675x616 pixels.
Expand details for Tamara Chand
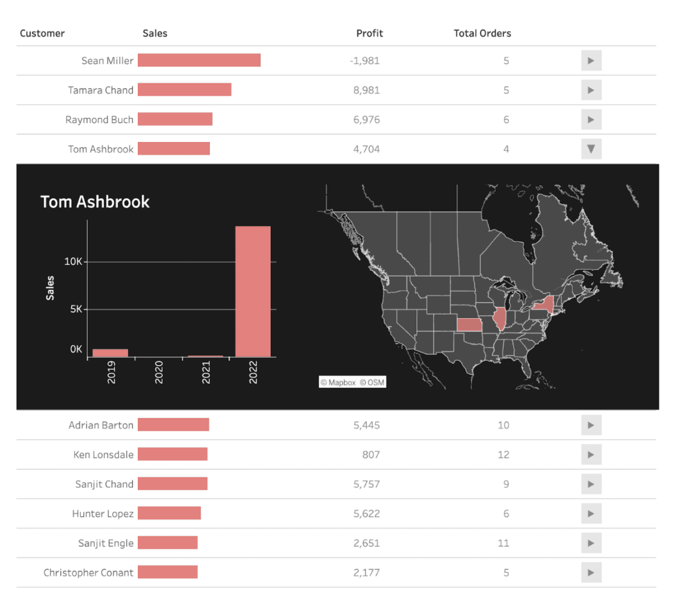[590, 90]
